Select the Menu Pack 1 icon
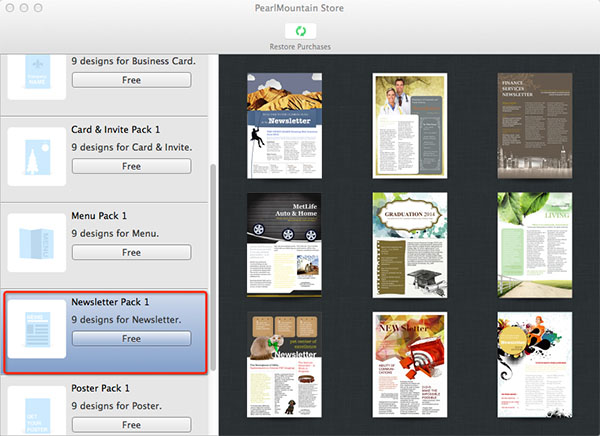The width and height of the screenshot is (600, 436). pos(37,241)
